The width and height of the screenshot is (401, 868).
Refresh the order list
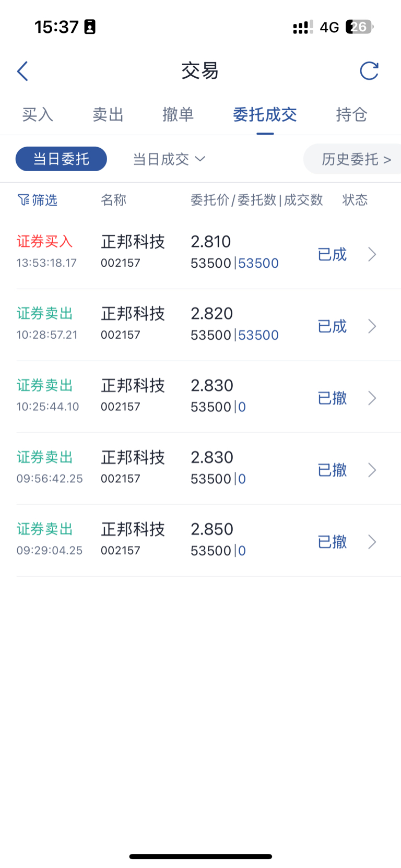[369, 71]
